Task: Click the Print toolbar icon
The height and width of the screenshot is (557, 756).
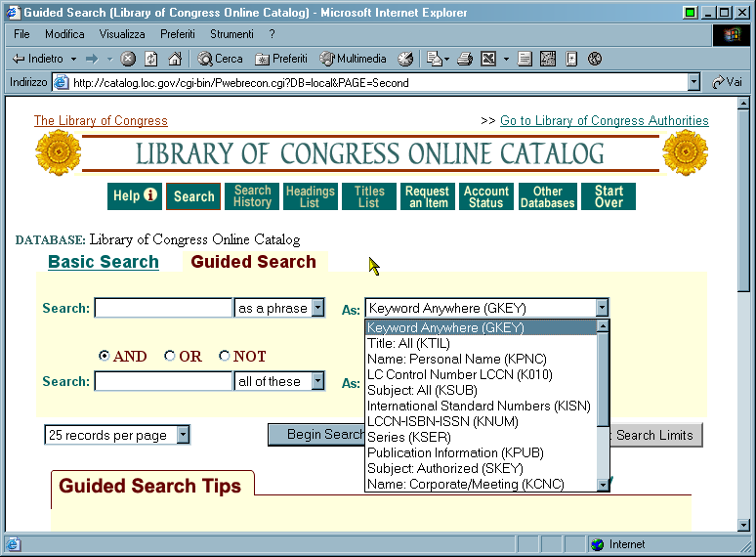Action: click(465, 59)
